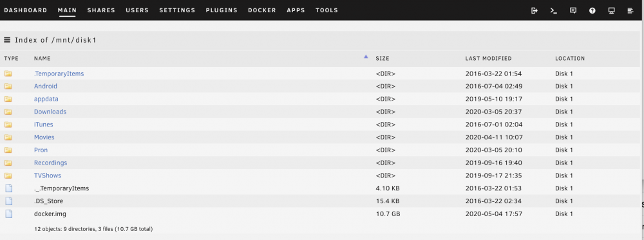Screen dimensions: 644x240
Task: Click the 10.7 GB size value
Action: point(388,214)
